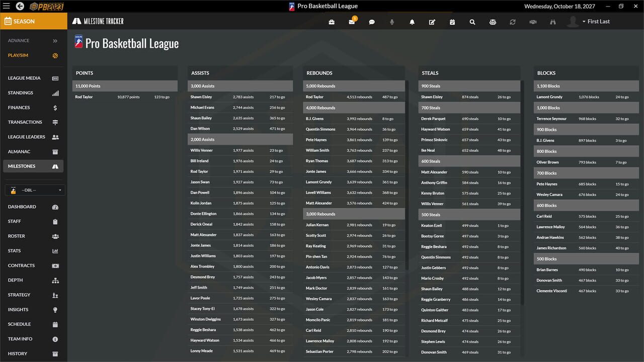644x362 pixels.
Task: Click Terrence Seymour in Blocks
Action: click(x=551, y=119)
